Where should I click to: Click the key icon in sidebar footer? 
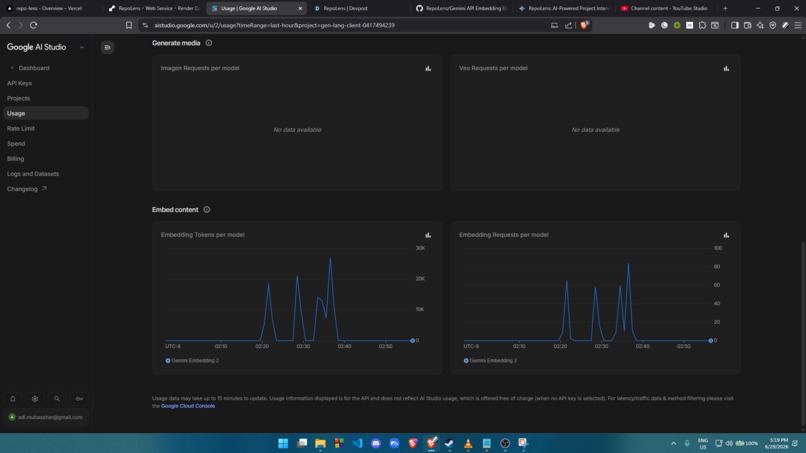click(79, 398)
